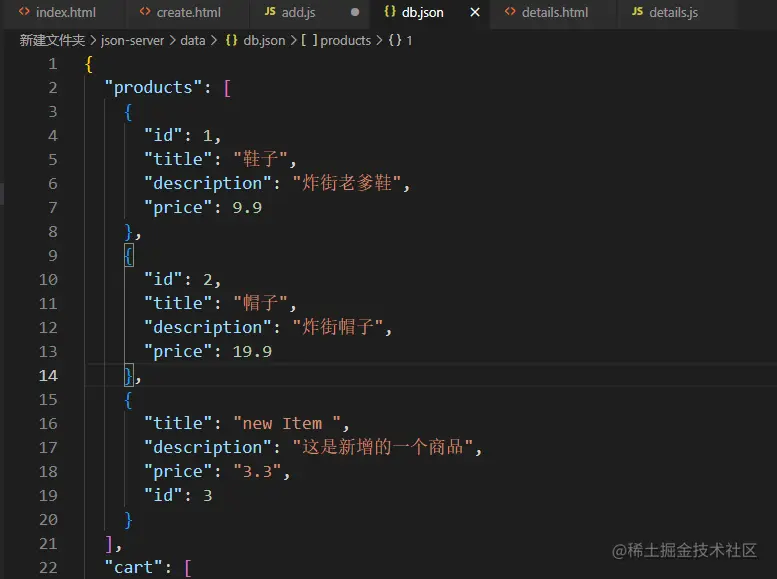Screen dimensions: 777x579
Task: Open the details.html tab
Action: tap(554, 12)
